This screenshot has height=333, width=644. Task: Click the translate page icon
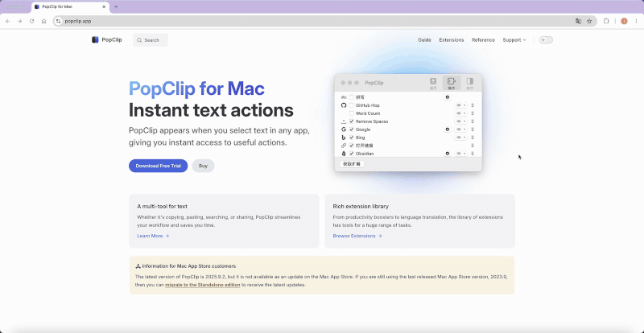point(578,22)
